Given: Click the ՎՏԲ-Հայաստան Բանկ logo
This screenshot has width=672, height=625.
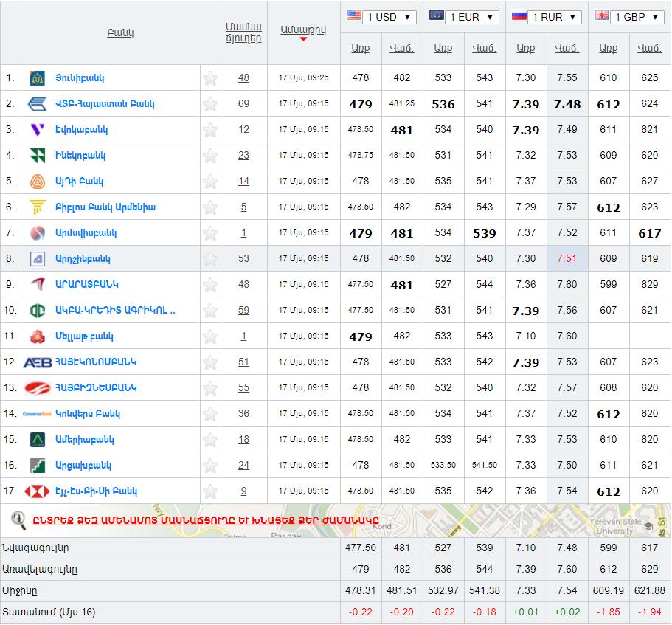Looking at the screenshot, I should [x=38, y=104].
